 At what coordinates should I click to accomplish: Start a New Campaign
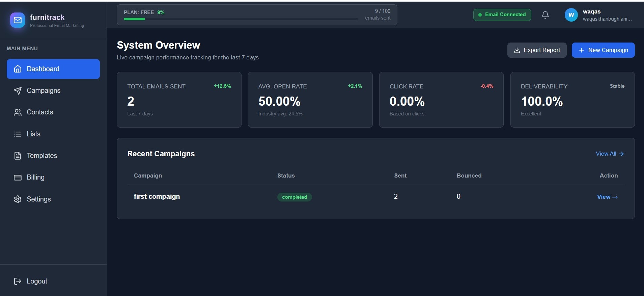click(x=603, y=50)
